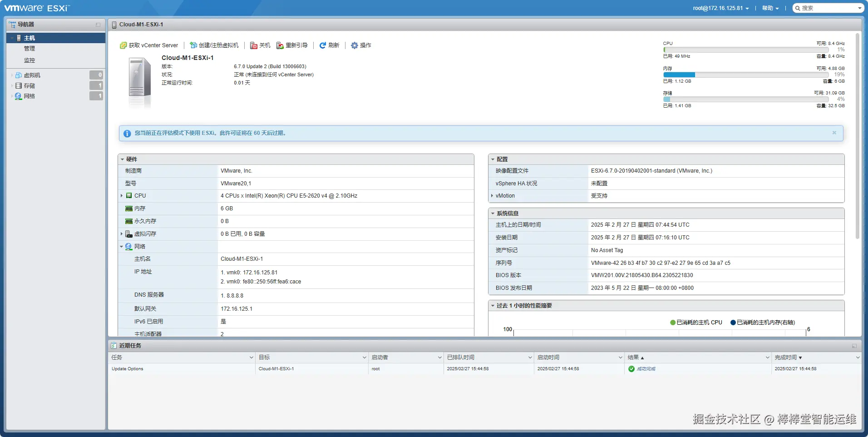868x437 pixels.
Task: Open the 成功完成 result link
Action: tap(646, 369)
